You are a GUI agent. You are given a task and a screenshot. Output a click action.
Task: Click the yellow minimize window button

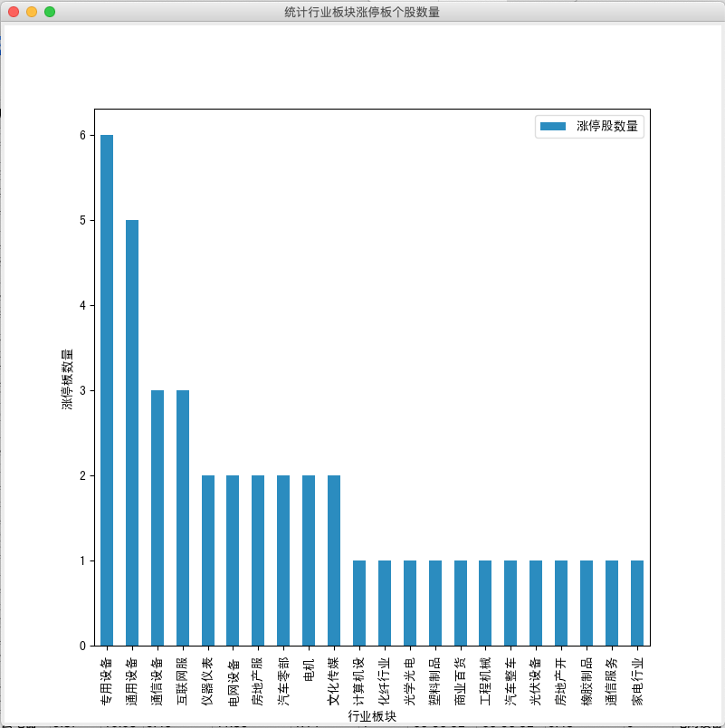[x=32, y=12]
